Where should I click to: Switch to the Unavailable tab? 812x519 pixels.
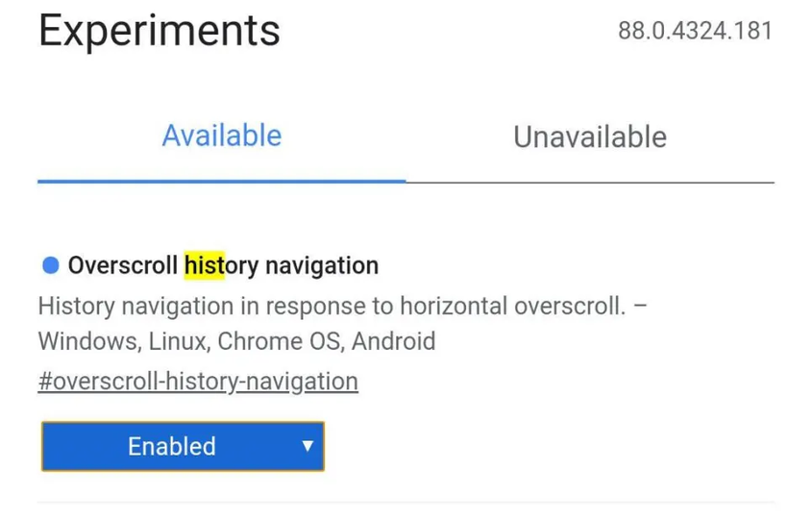(590, 137)
